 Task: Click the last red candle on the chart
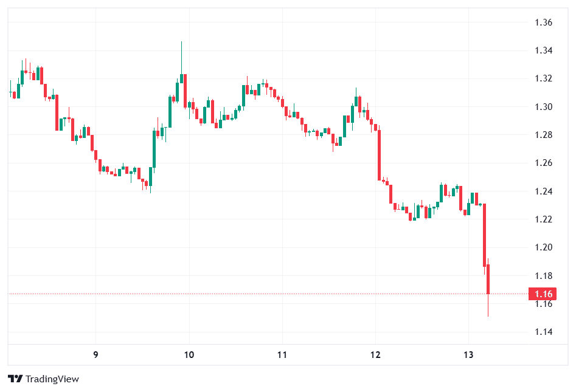click(x=488, y=280)
